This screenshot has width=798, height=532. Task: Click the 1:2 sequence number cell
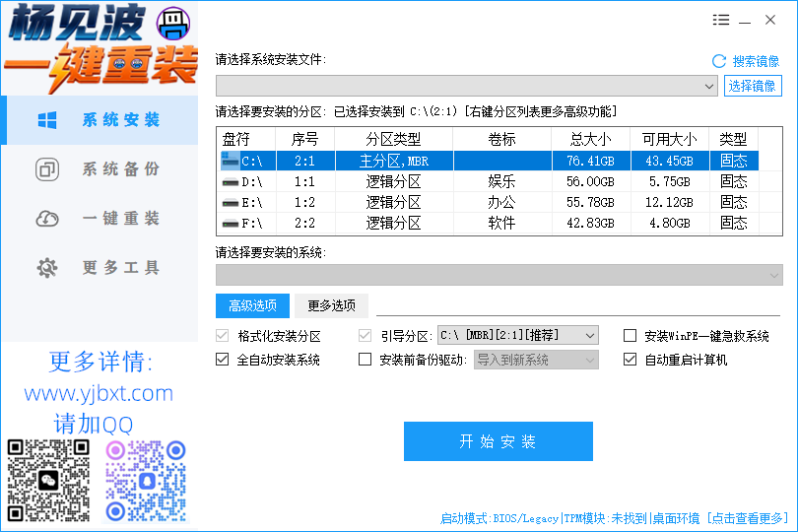304,203
